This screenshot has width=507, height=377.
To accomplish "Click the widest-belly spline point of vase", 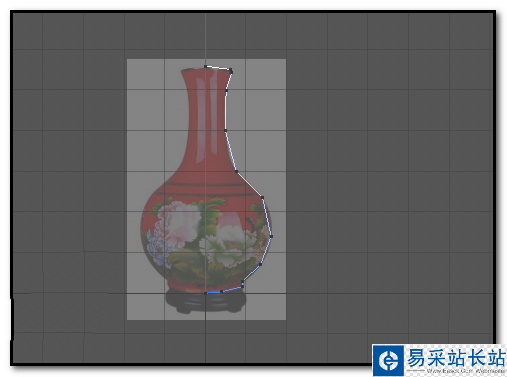I will pos(271,236).
